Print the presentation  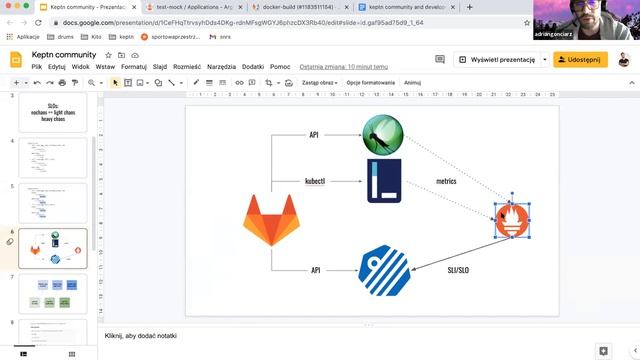tap(62, 83)
